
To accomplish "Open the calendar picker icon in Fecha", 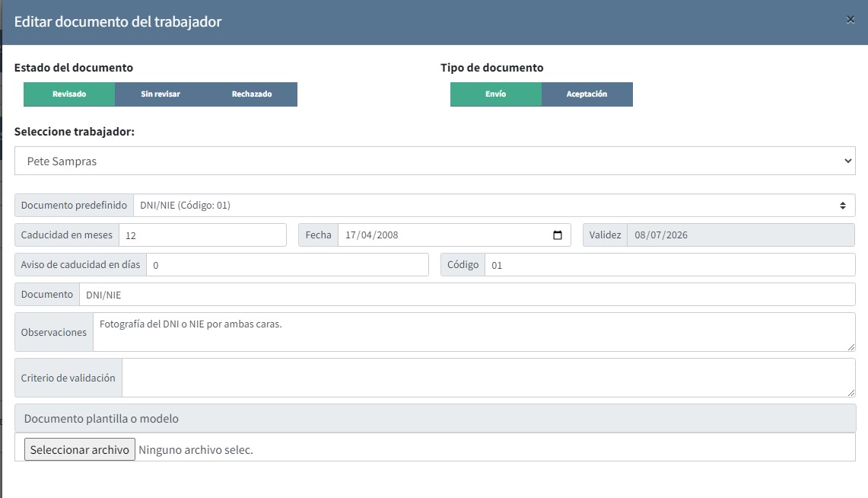I will (x=558, y=235).
